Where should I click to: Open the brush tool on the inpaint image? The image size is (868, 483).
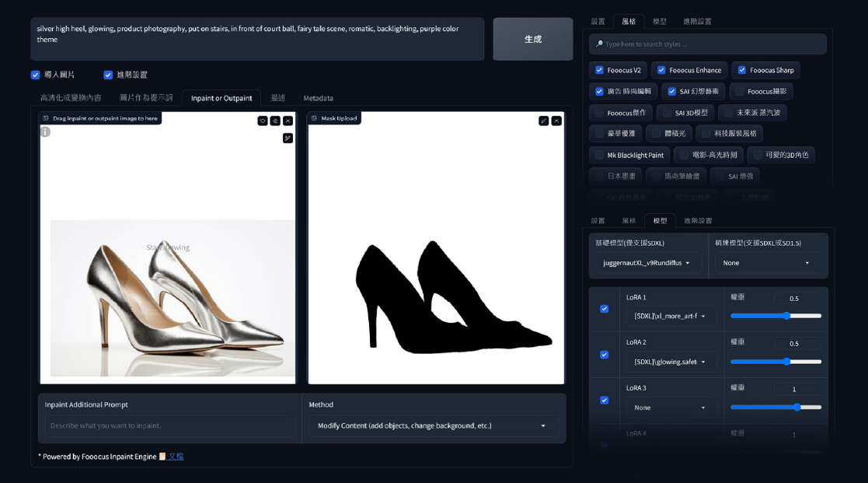tap(288, 138)
